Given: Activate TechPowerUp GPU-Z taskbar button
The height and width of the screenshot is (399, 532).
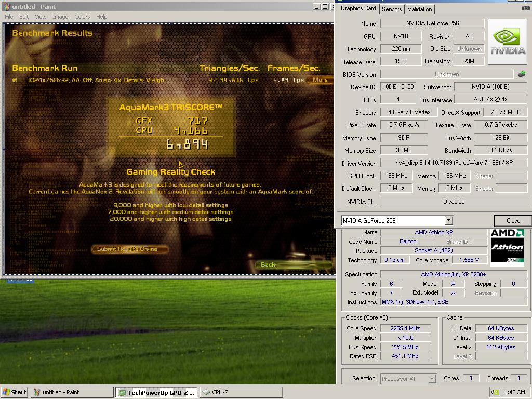Looking at the screenshot, I should (157, 392).
